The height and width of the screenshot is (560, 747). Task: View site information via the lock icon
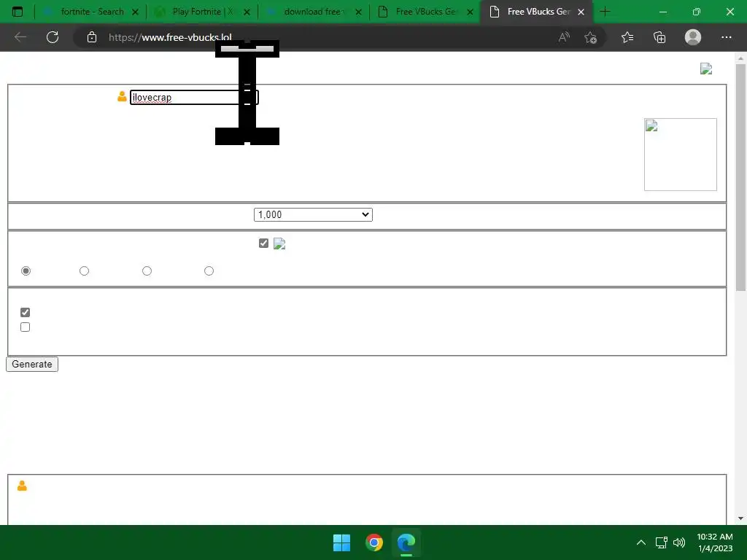point(92,37)
